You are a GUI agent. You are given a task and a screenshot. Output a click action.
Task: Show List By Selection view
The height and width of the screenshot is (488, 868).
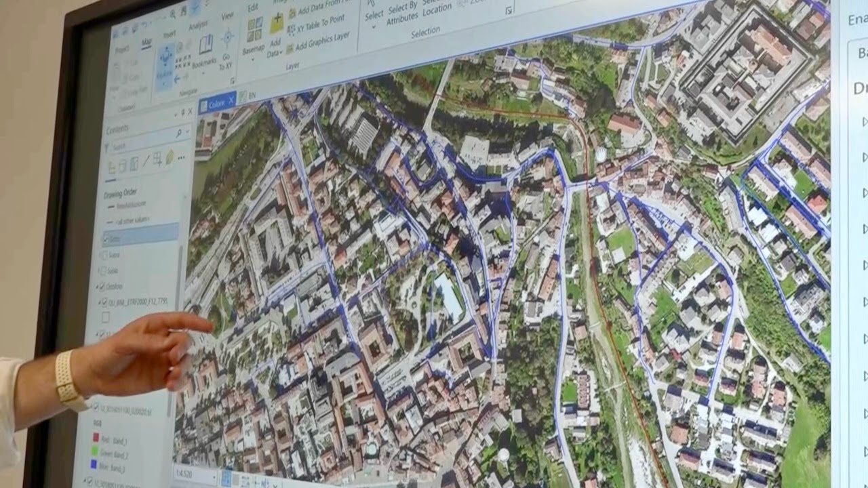[134, 163]
